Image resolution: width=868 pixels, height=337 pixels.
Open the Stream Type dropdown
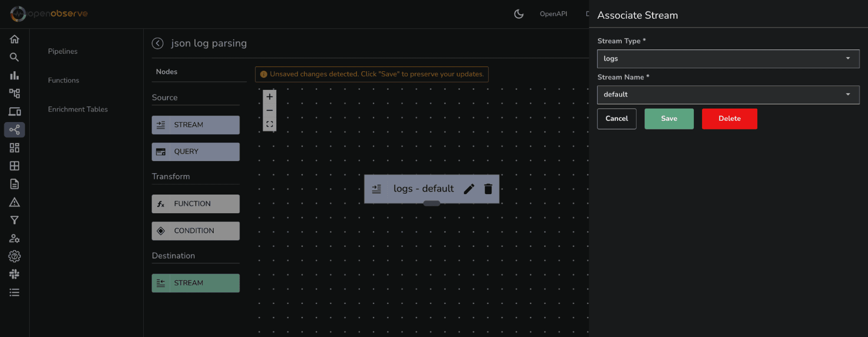point(728,59)
